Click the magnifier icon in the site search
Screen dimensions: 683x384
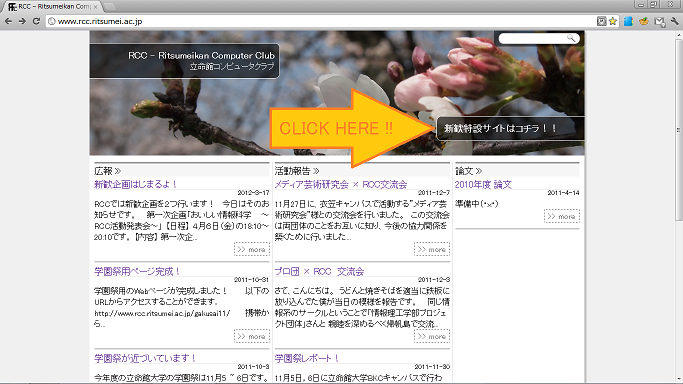point(571,38)
